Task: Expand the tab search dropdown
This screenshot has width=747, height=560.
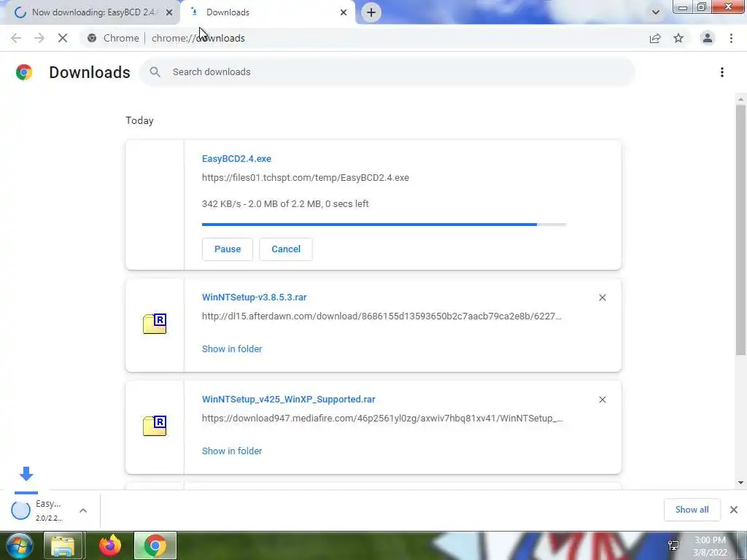Action: pos(656,12)
